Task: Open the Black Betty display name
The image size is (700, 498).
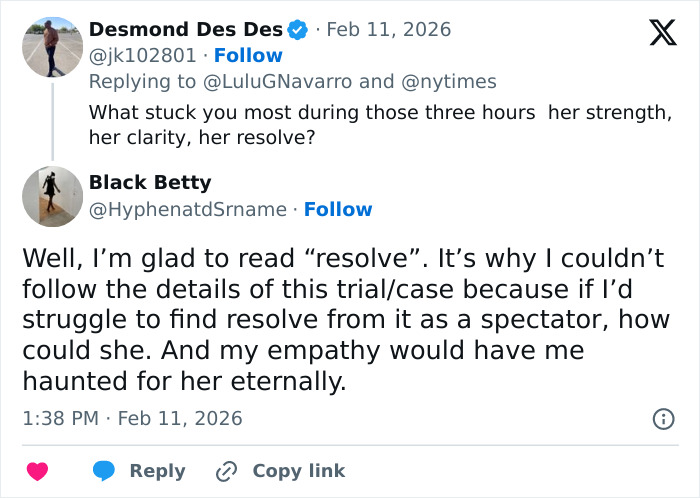Action: point(150,182)
